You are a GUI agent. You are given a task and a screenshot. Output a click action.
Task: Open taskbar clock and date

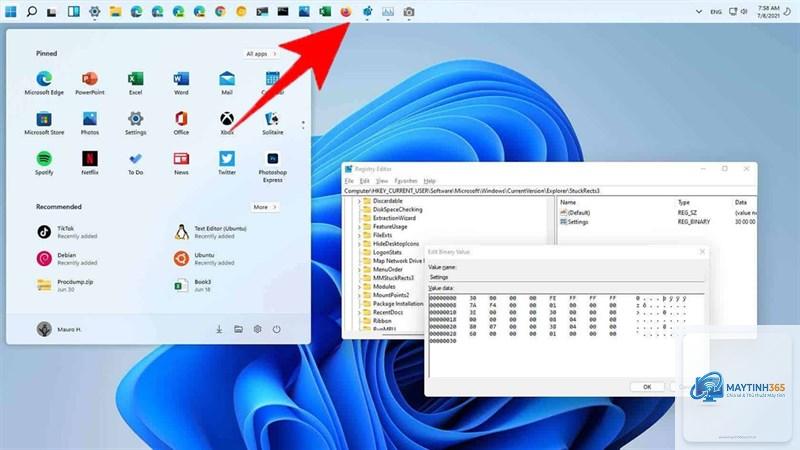768,12
